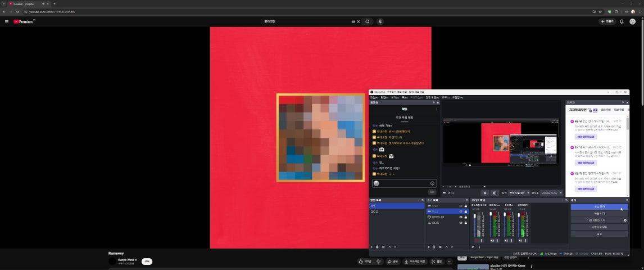Move the selected source down
Image resolution: width=644 pixels, height=270 pixels.
pyautogui.click(x=452, y=247)
